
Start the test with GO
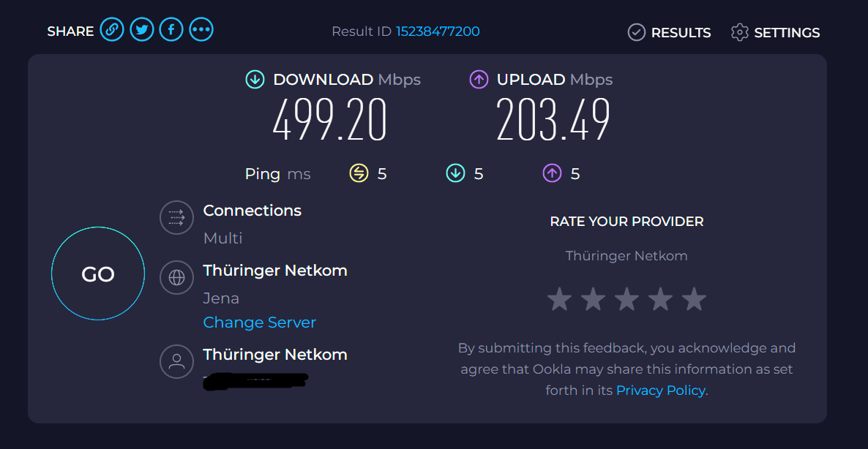98,273
